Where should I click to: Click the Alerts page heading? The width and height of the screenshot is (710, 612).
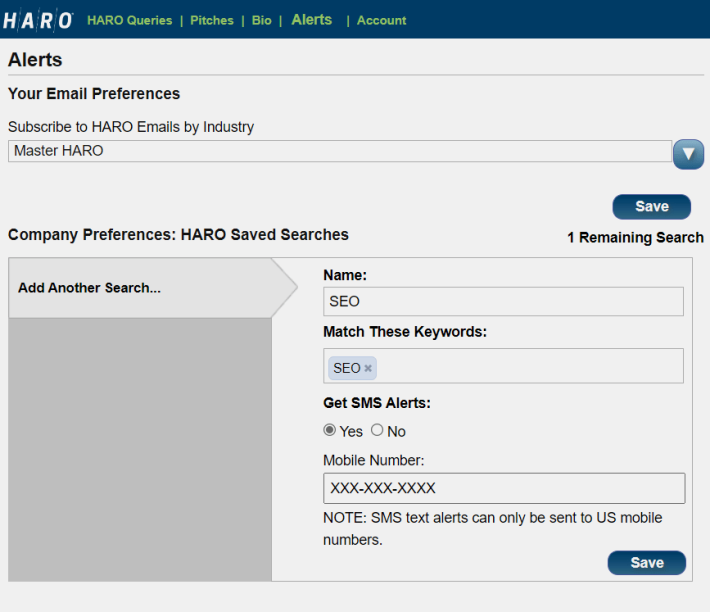point(35,60)
